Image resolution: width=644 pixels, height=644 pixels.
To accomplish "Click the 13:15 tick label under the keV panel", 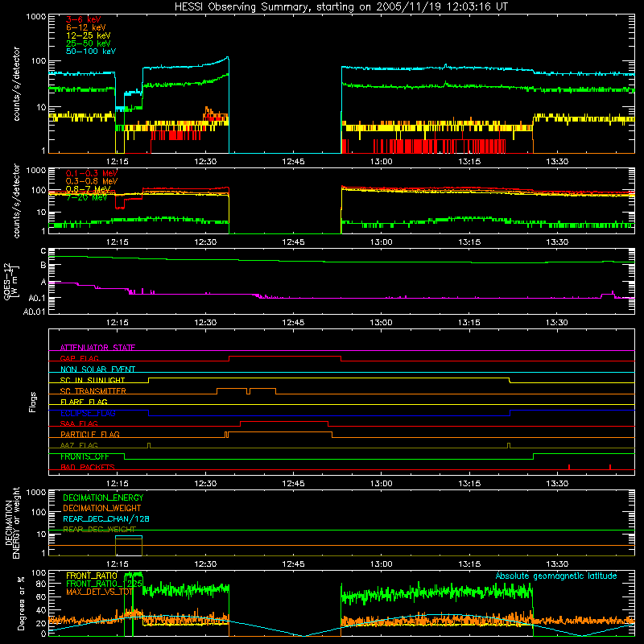I will pyautogui.click(x=469, y=162).
